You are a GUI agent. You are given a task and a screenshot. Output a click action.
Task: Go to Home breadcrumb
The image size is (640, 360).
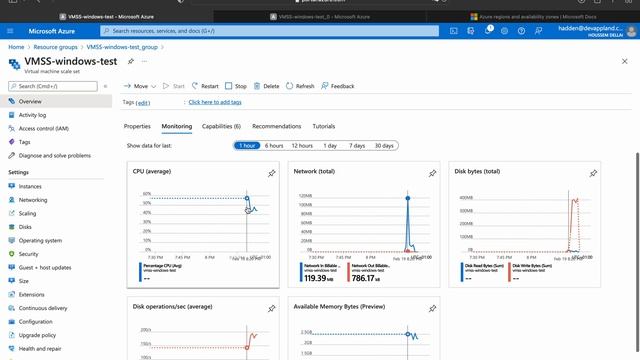16,47
